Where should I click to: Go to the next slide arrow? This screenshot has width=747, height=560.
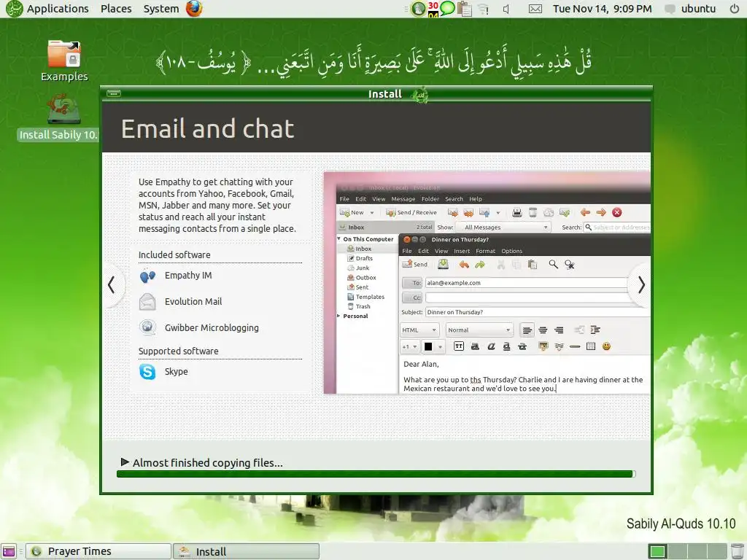641,285
